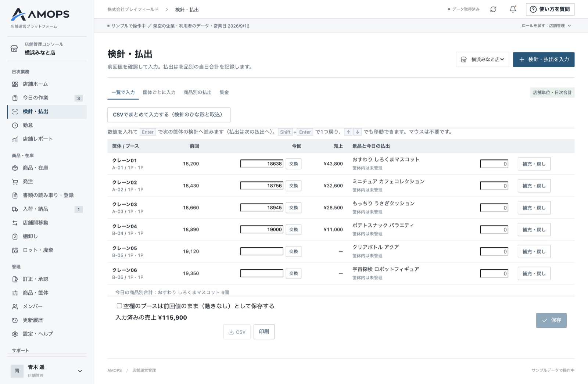Click the 商品・筐体 sliders icon

(15, 293)
